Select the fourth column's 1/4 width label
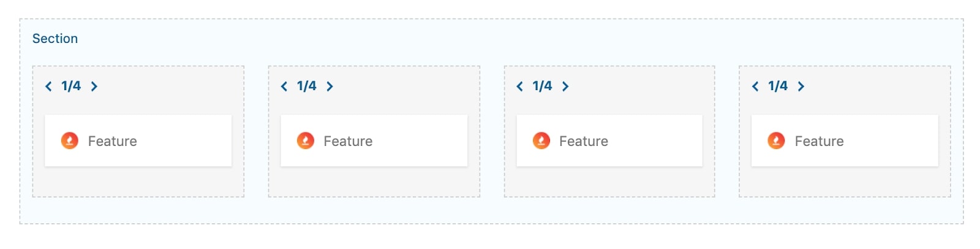980x249 pixels. 778,86
